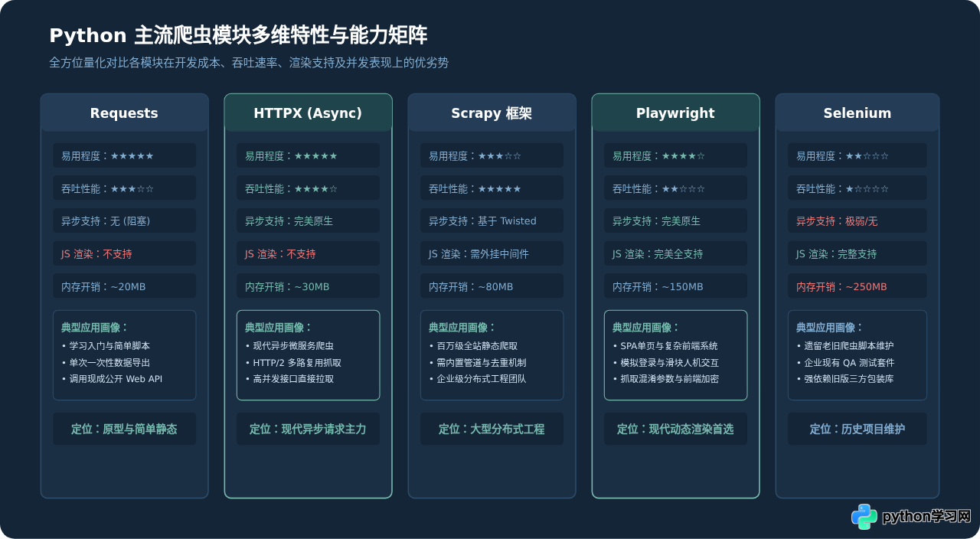Click '异步支持：完美原生' in the Playwright card
Screen dimensions: 980x539
675,221
